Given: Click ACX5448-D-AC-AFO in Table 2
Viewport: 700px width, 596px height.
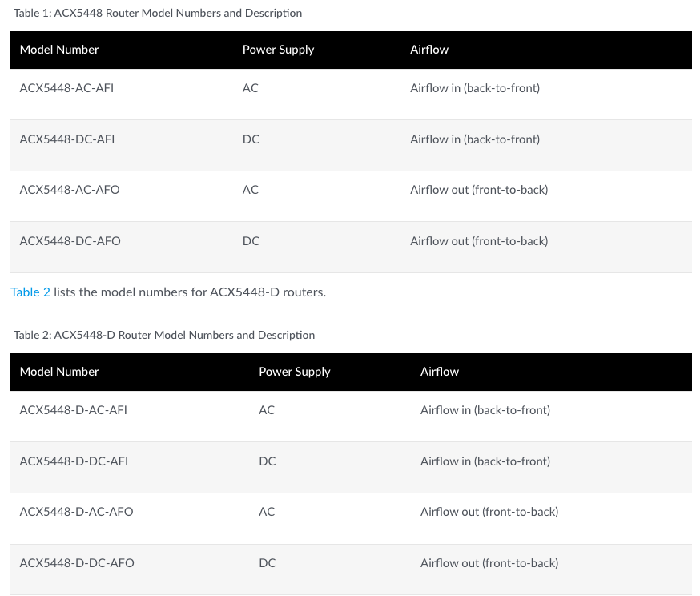Looking at the screenshot, I should tap(76, 512).
